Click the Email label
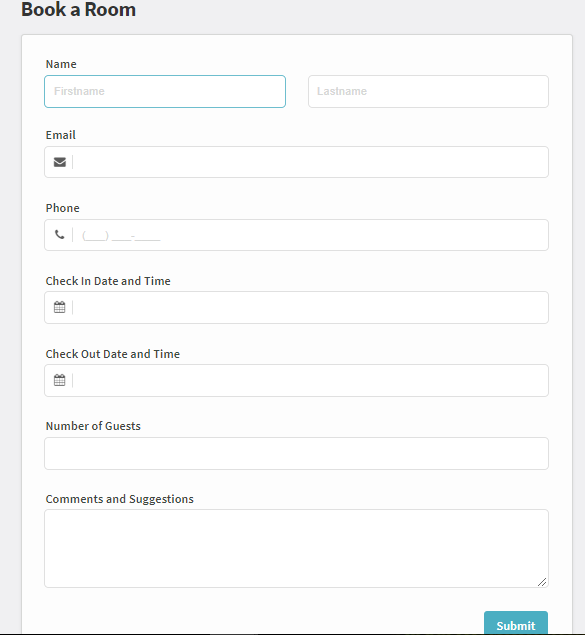This screenshot has height=635, width=585. (x=61, y=135)
